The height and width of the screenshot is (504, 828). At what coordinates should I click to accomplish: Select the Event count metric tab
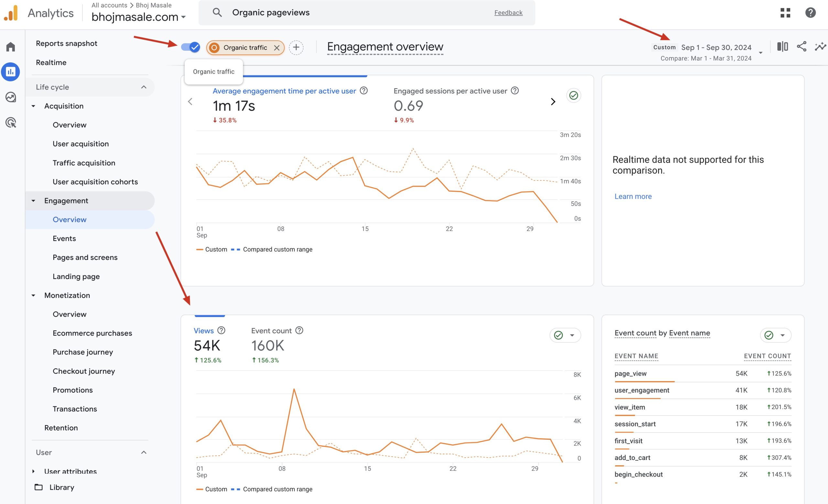coord(271,331)
